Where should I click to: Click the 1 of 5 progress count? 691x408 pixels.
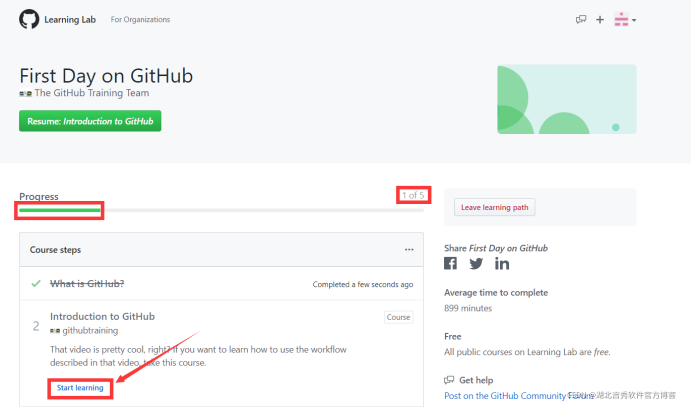click(413, 195)
